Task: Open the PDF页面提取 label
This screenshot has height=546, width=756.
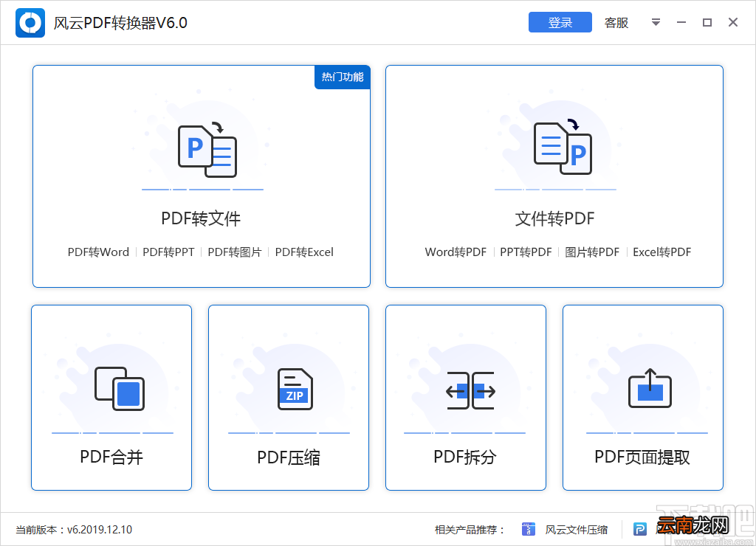Action: (x=642, y=457)
